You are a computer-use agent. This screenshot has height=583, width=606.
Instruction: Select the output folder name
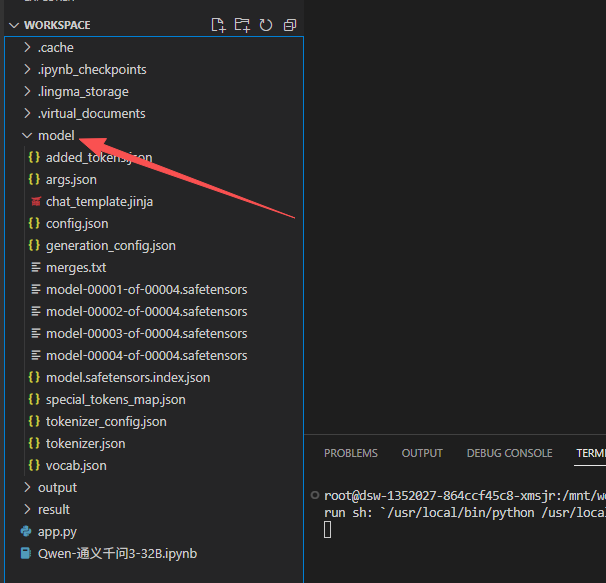(x=57, y=488)
